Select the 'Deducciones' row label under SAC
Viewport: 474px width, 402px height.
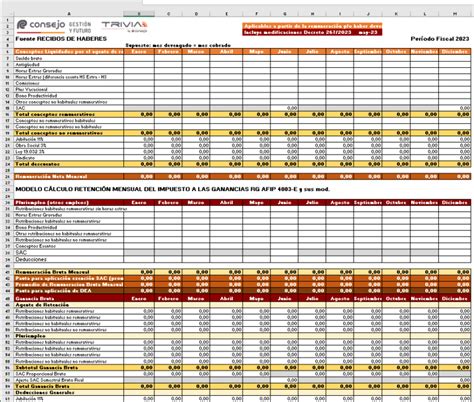(69, 259)
